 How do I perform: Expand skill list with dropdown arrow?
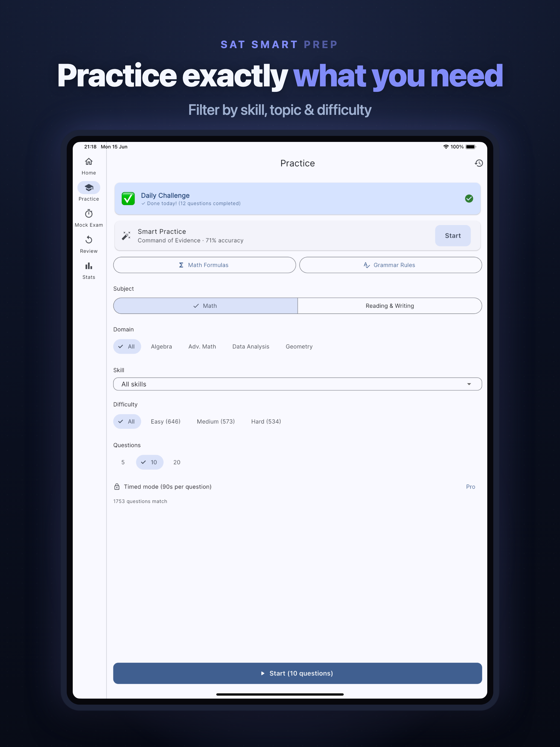[469, 384]
